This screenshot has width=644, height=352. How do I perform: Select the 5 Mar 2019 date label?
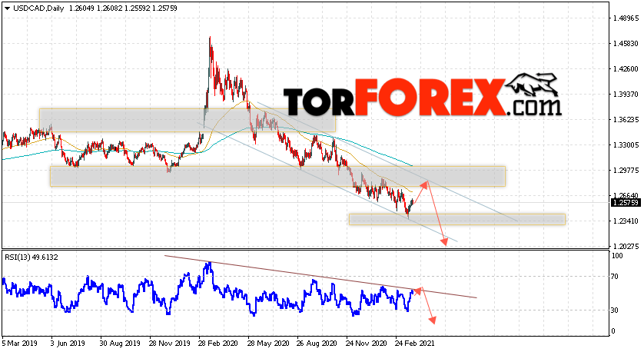(20, 343)
